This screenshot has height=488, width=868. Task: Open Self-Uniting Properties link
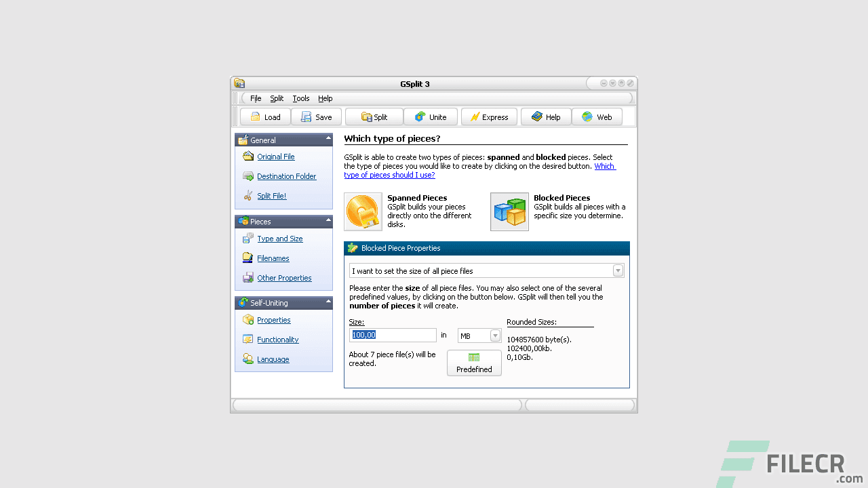click(274, 320)
